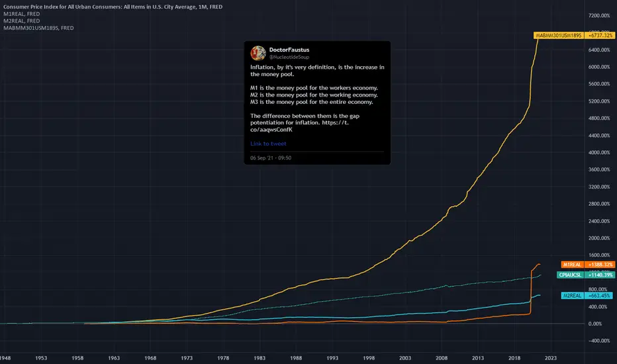The image size is (617, 364).
Task: Click the 2008 time axis marker
Action: (442, 358)
